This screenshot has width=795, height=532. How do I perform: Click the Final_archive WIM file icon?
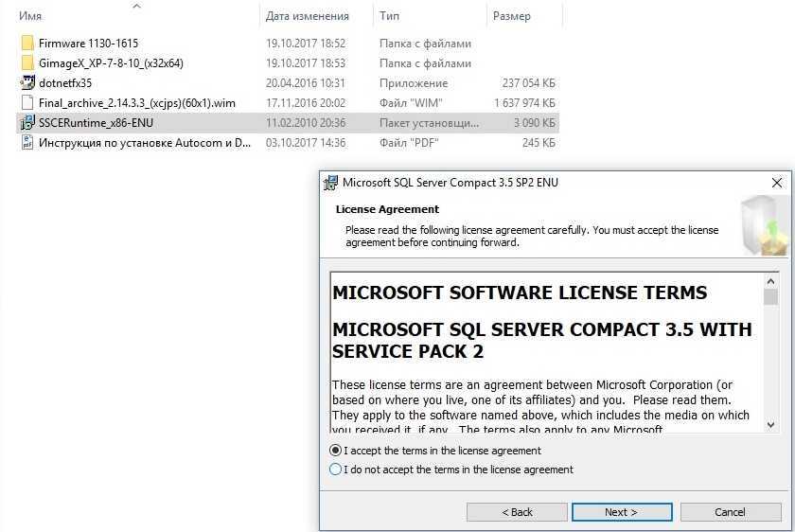[x=26, y=103]
